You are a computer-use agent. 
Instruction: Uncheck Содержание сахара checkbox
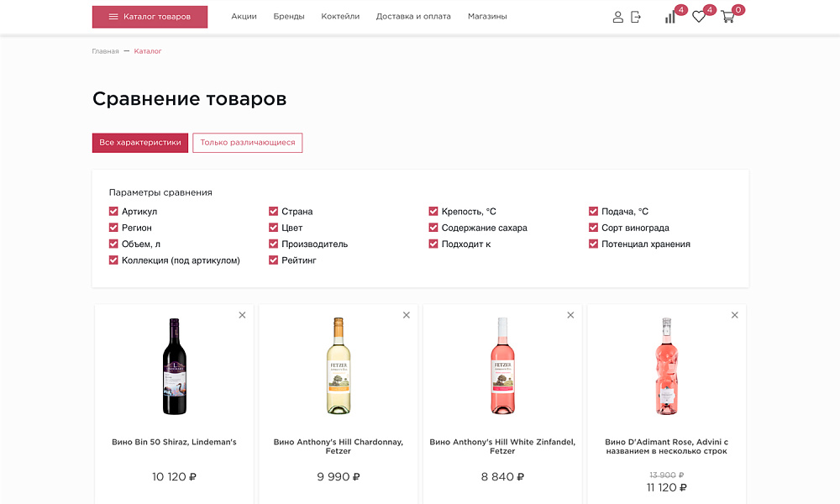[433, 228]
